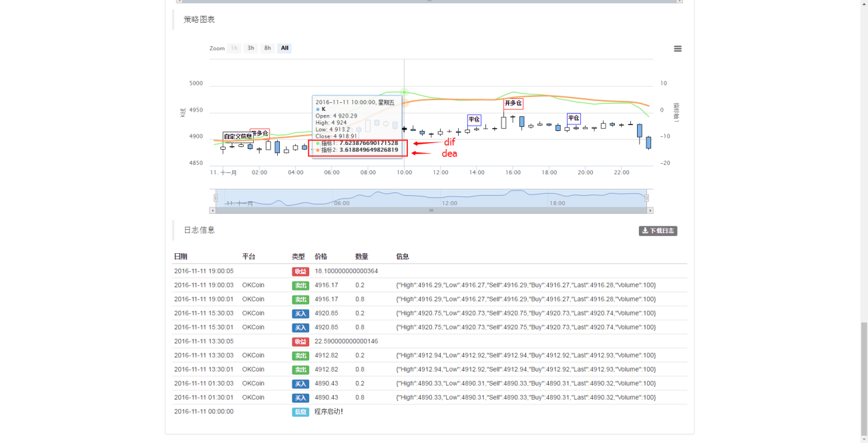Screen dimensions: 868x443
Task: Click the 指标1 value in the tooltip
Action: pos(369,143)
